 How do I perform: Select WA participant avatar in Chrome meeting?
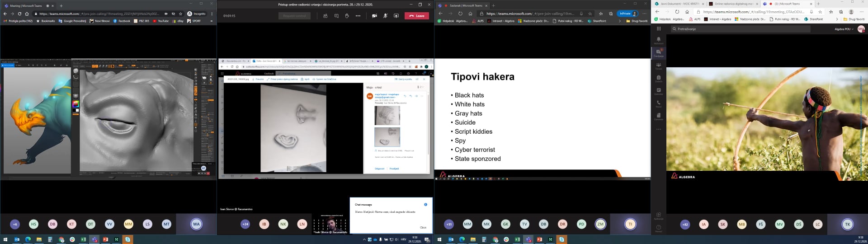[196, 224]
